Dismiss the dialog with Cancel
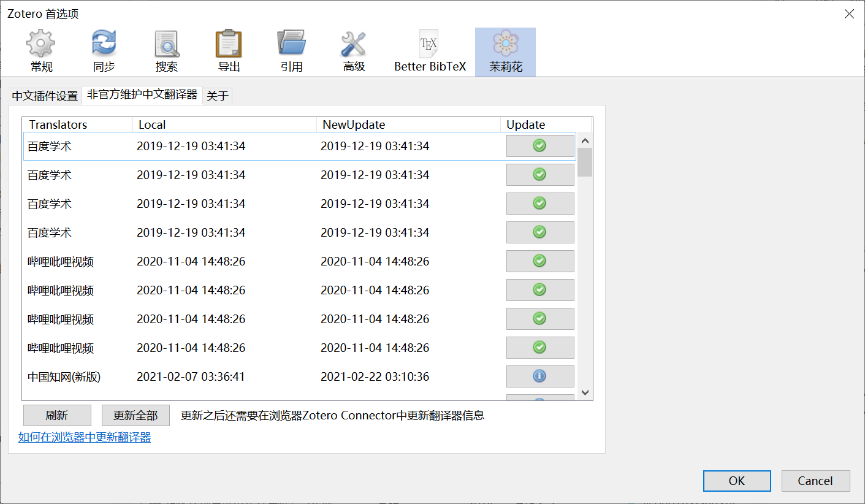 click(x=815, y=481)
